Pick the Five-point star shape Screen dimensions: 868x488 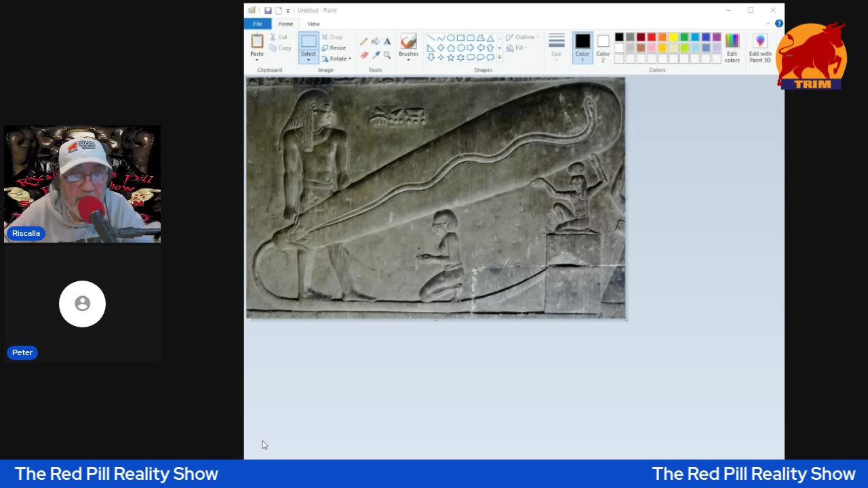451,58
